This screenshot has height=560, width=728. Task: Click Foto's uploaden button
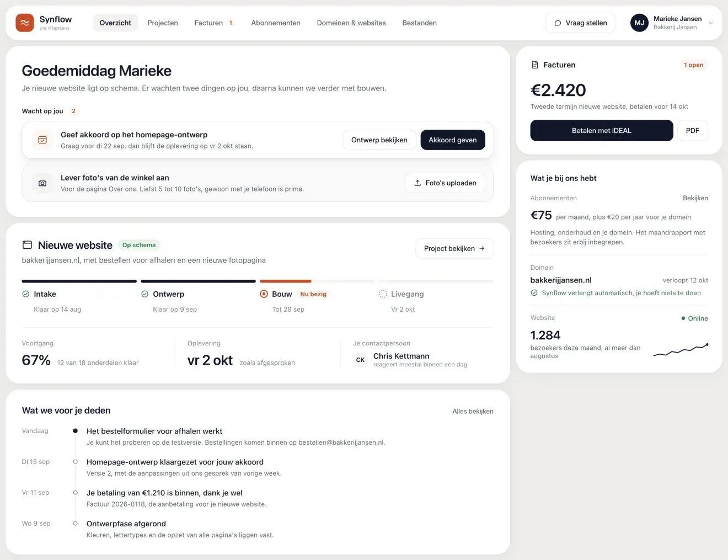(445, 183)
